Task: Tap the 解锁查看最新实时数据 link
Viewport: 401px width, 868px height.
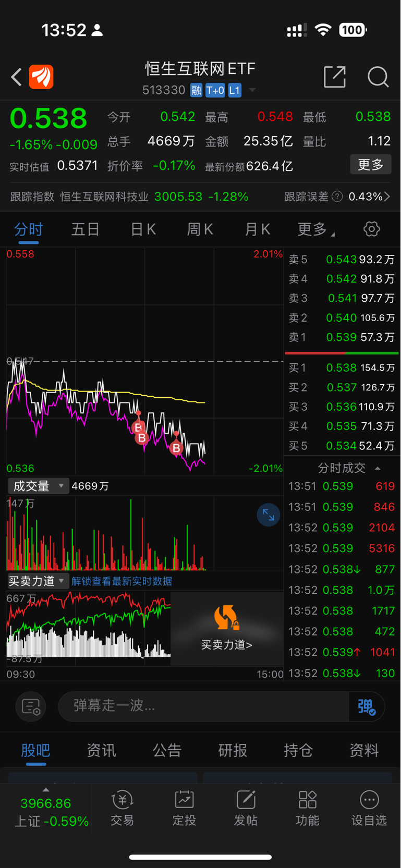Action: pyautogui.click(x=122, y=581)
